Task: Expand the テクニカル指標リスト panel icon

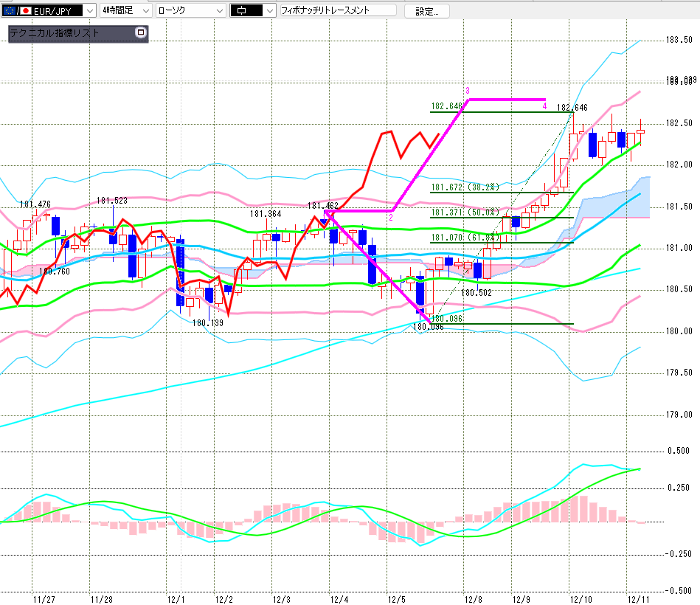Action: pos(141,32)
